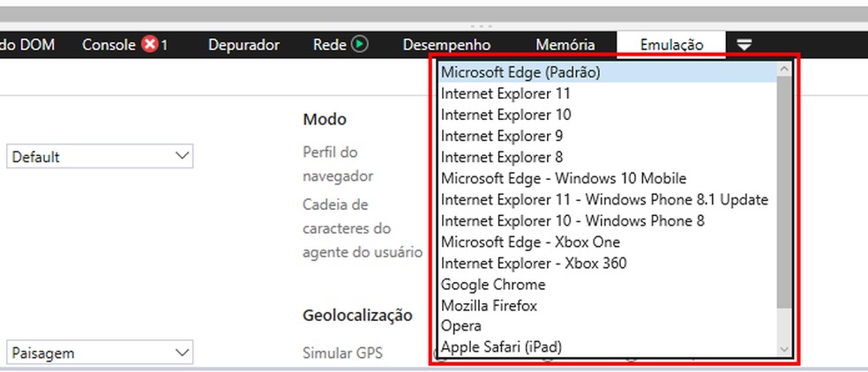Click the green play icon next to Rede
The height and width of the screenshot is (372, 868).
359,44
